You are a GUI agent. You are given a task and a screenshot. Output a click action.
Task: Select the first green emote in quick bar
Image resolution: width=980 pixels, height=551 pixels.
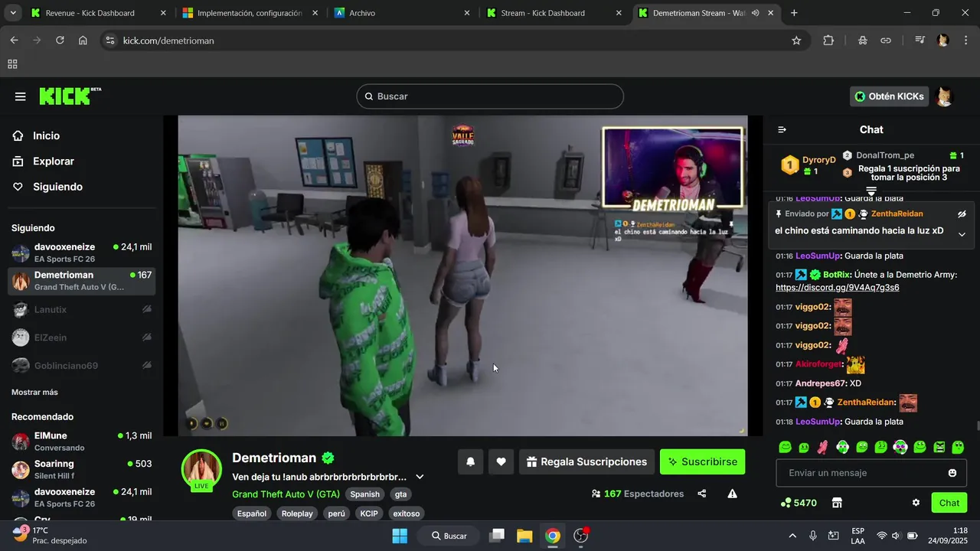click(x=785, y=447)
